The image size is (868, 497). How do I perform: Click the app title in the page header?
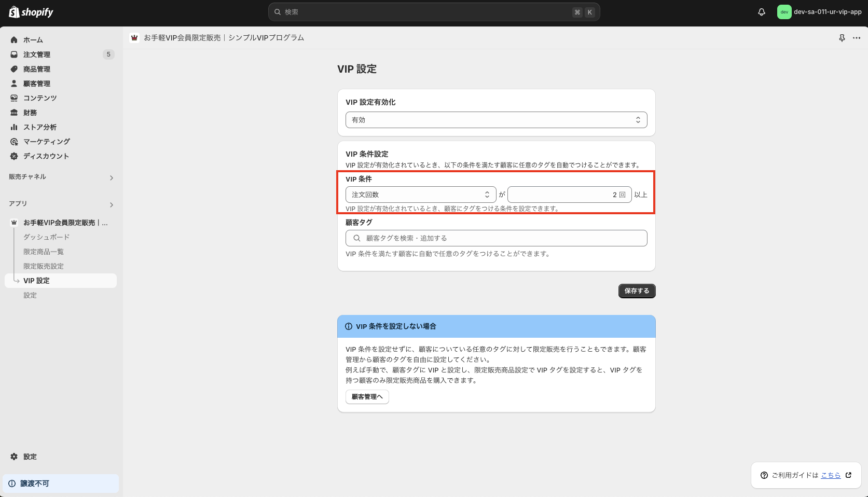(x=224, y=38)
